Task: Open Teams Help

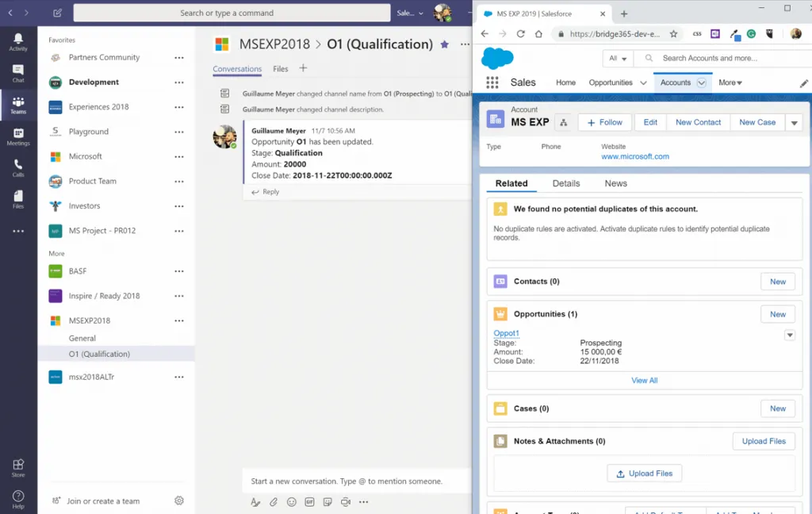Action: pos(18,500)
